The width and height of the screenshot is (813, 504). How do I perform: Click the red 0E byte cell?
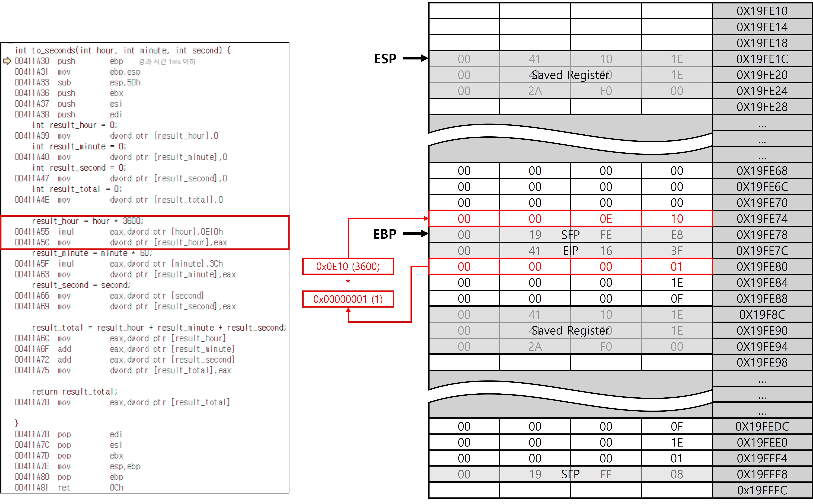606,219
